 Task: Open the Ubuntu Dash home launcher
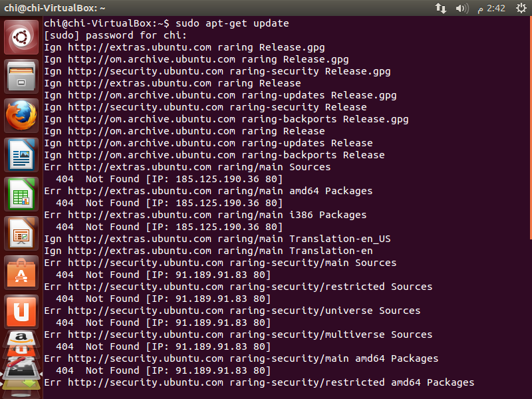coord(22,37)
